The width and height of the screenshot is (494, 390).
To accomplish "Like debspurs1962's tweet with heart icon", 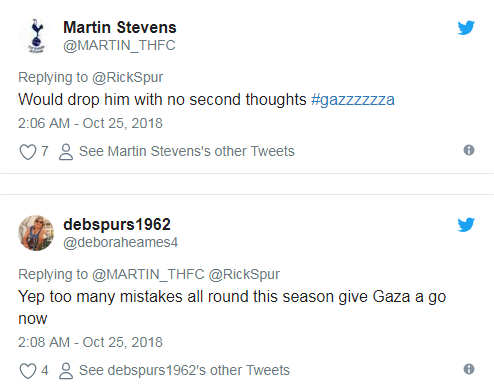I will [x=28, y=371].
